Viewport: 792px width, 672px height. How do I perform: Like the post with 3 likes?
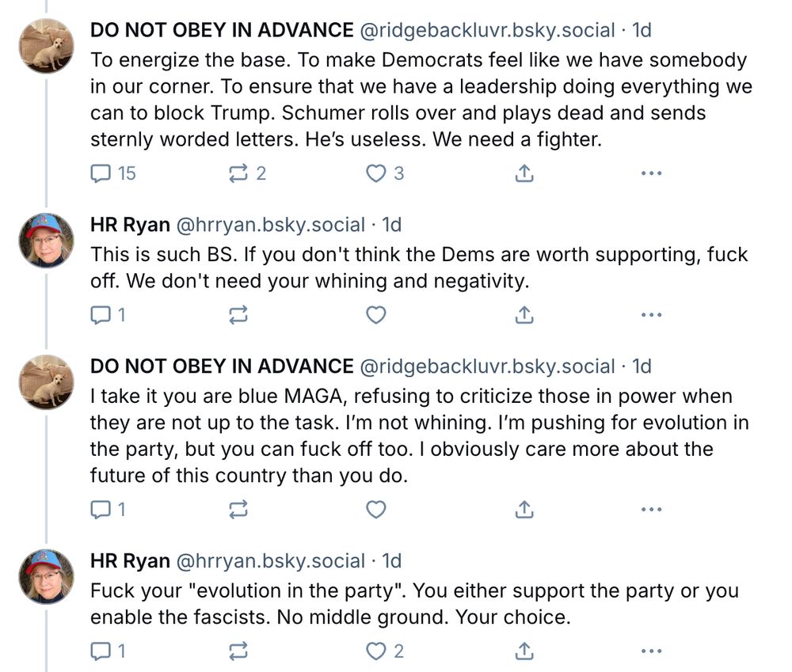pos(375,173)
